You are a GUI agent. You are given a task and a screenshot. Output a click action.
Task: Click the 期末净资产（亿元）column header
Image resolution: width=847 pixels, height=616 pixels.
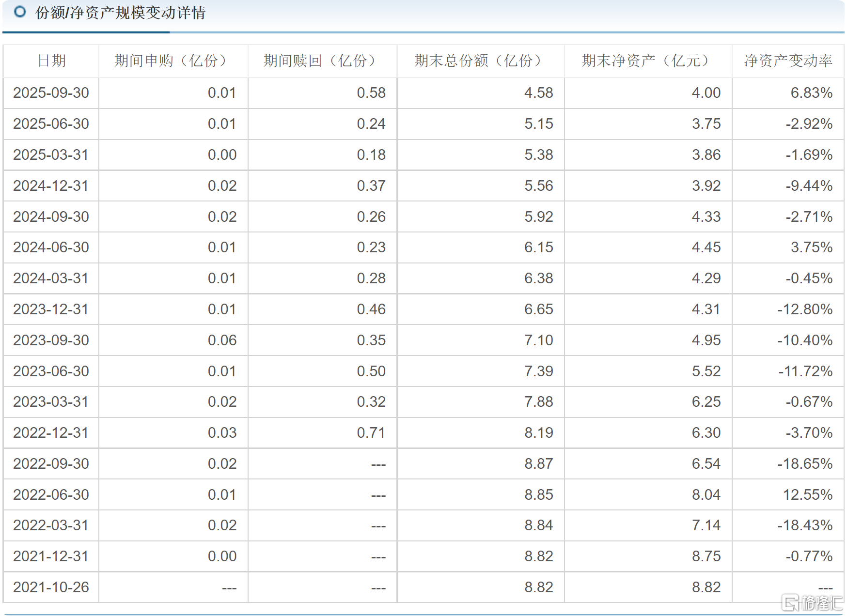pos(646,61)
